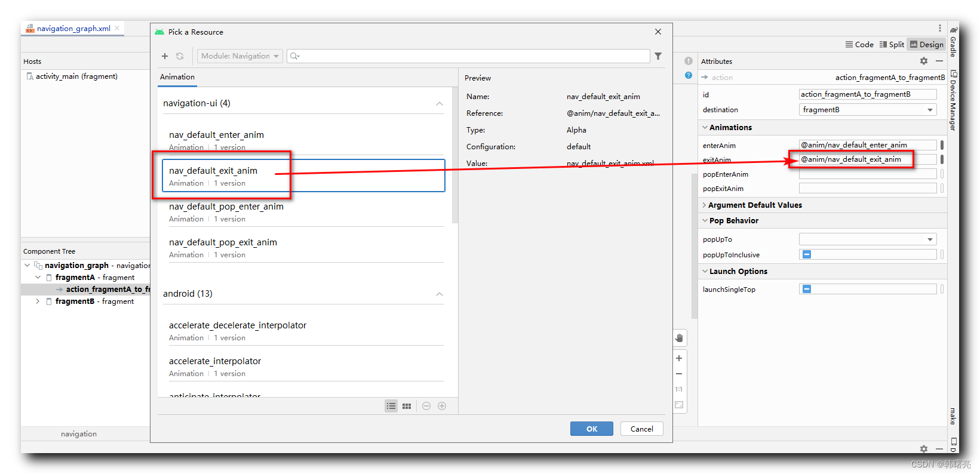The width and height of the screenshot is (980, 474).
Task: Select action_fragmentA_to_fragmentB tree item
Action: [x=87, y=289]
